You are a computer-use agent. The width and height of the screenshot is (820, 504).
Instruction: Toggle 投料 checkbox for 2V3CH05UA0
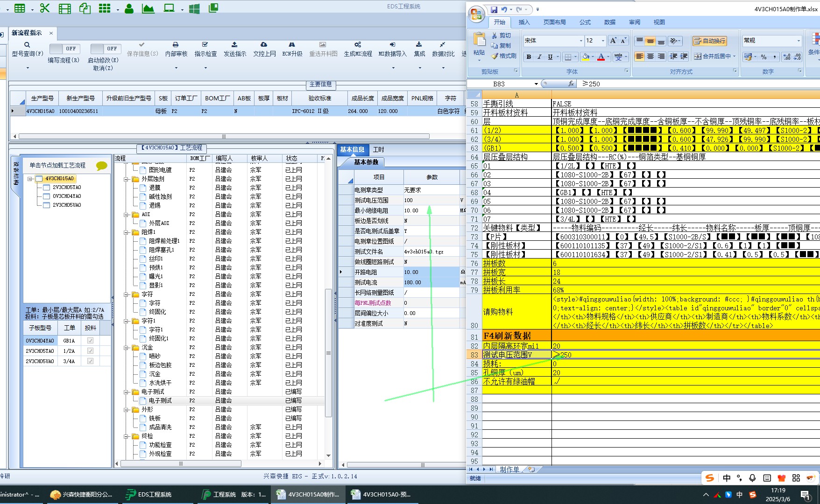[90, 361]
